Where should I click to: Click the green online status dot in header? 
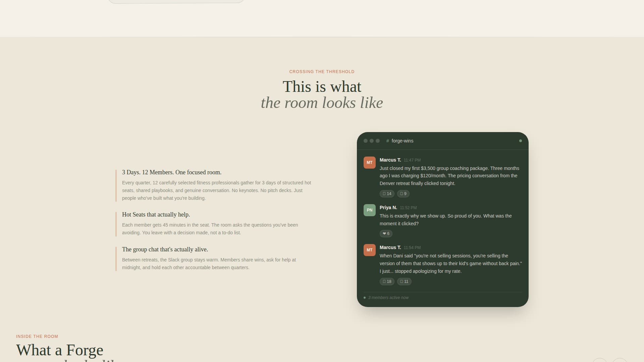pyautogui.click(x=521, y=141)
